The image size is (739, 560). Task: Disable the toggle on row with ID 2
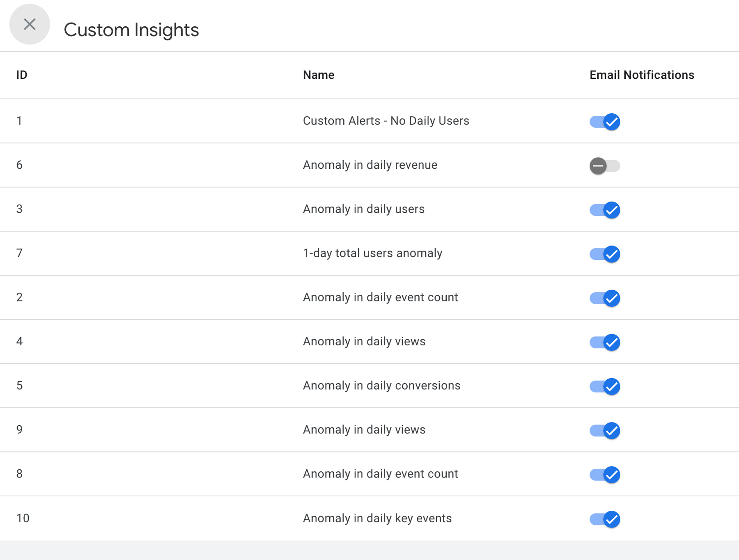click(604, 298)
